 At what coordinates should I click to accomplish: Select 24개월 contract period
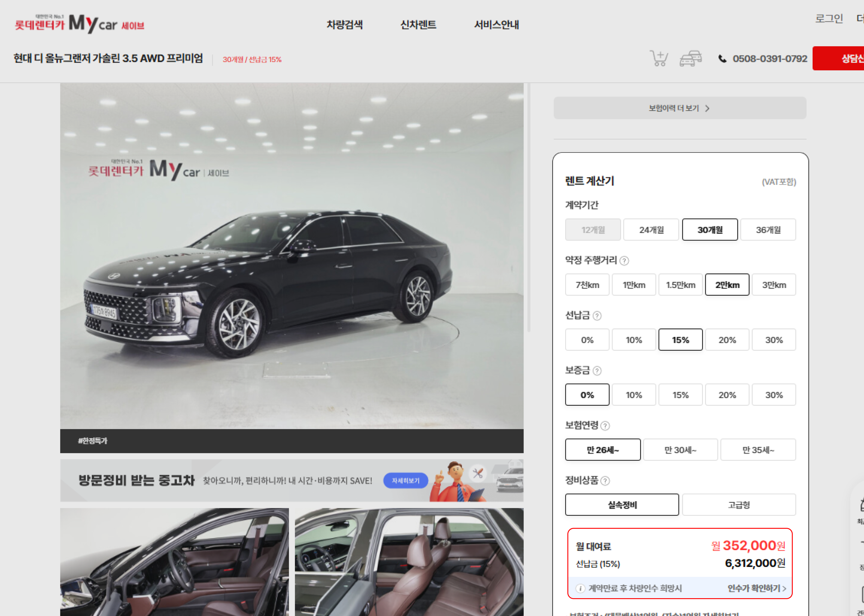click(651, 229)
